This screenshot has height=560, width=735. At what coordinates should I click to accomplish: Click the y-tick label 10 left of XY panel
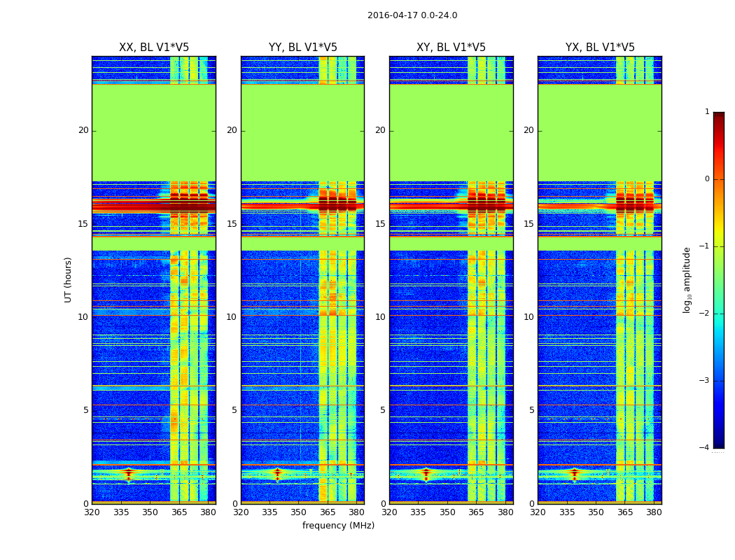[380, 317]
